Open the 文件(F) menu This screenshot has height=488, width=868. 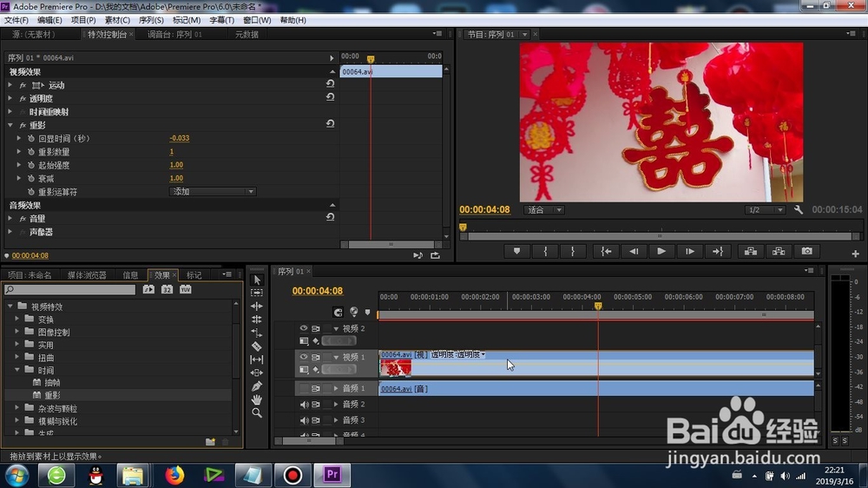point(16,20)
